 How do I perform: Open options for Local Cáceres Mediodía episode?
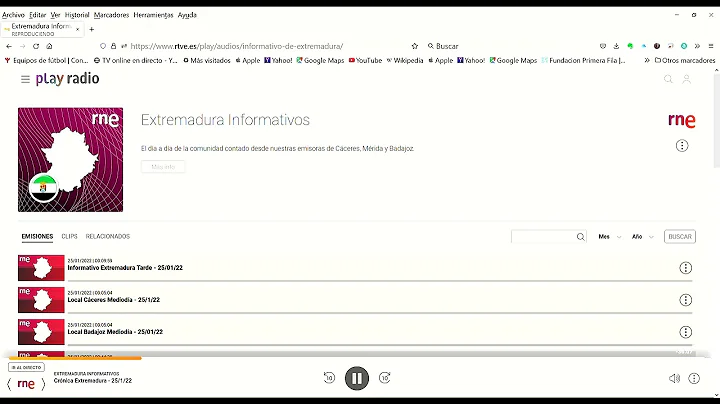(x=686, y=300)
